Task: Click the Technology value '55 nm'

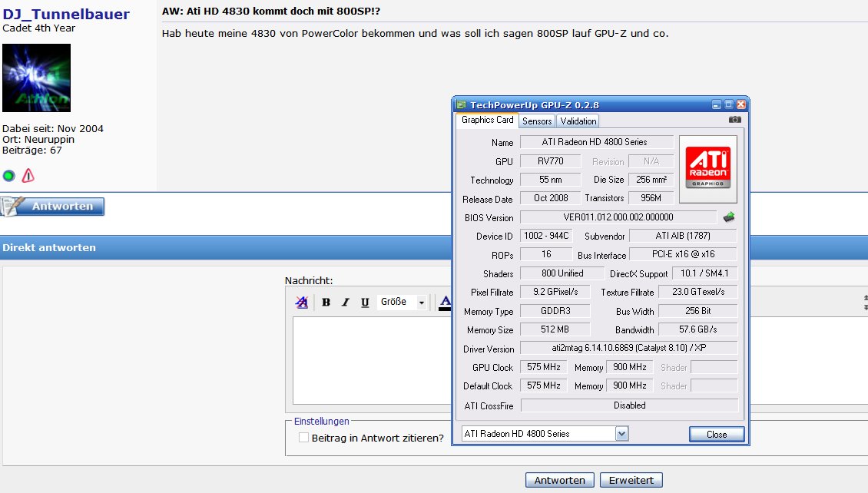Action: tap(551, 180)
